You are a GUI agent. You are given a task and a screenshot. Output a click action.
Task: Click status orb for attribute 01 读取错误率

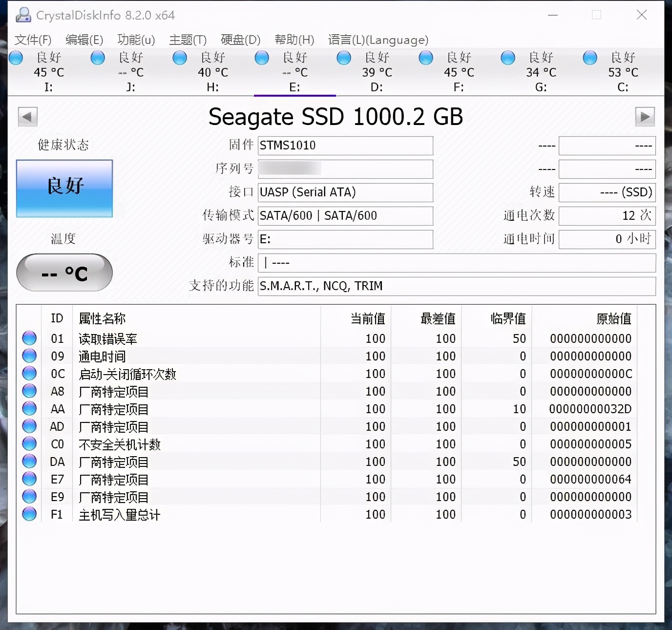click(x=29, y=338)
